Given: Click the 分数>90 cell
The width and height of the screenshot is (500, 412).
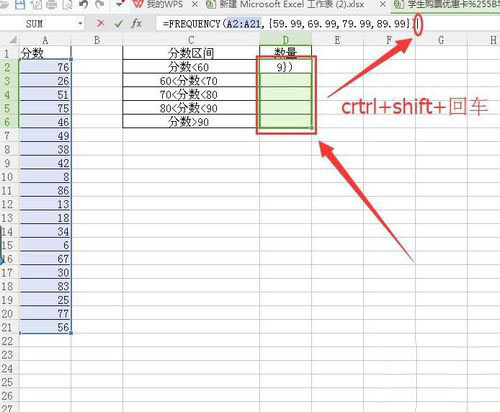Looking at the screenshot, I should pos(191,122).
